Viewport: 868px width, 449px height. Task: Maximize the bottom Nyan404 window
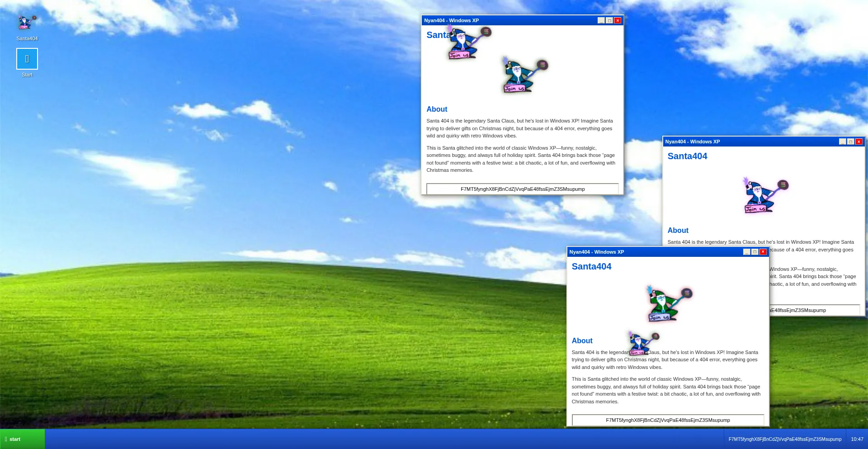point(755,252)
